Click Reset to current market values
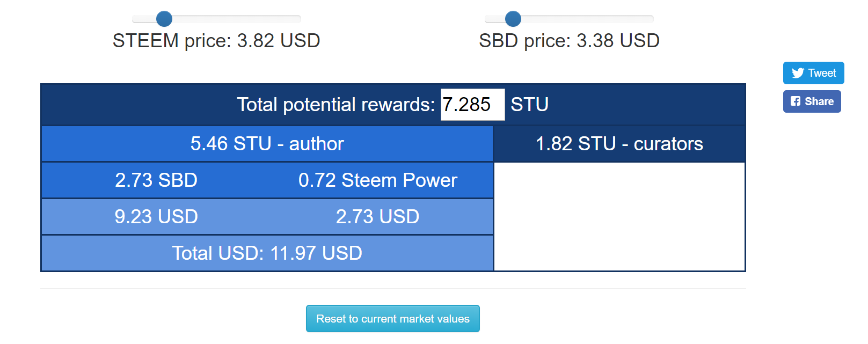Screen dimensions: 868x344 coord(393,319)
